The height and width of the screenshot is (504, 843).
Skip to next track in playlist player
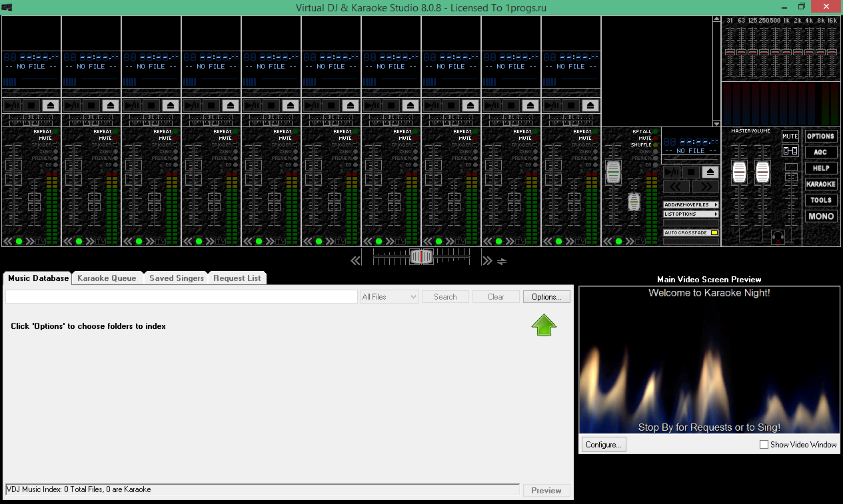(x=705, y=187)
